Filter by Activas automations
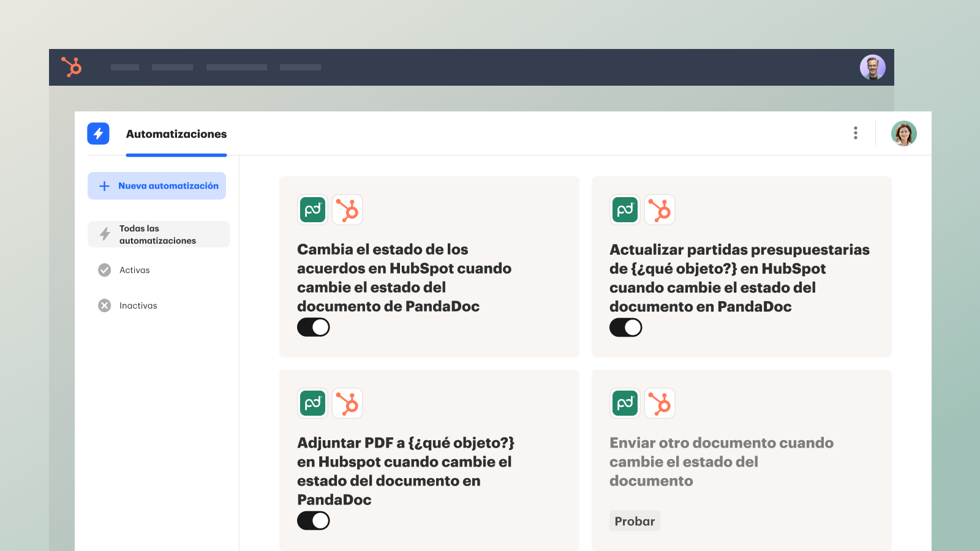The image size is (980, 551). coord(135,270)
